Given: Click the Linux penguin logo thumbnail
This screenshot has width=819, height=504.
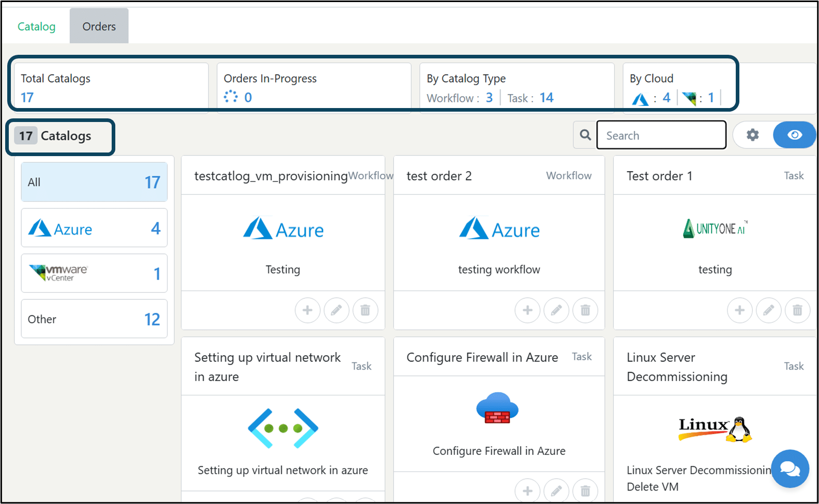Looking at the screenshot, I should pos(715,429).
